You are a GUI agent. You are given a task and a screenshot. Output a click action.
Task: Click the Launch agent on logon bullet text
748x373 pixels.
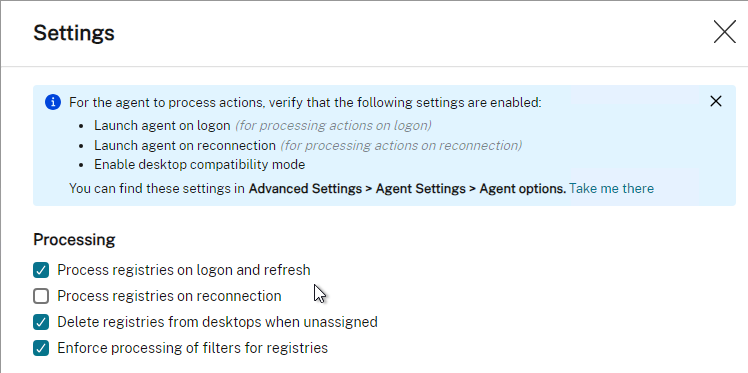click(x=162, y=125)
